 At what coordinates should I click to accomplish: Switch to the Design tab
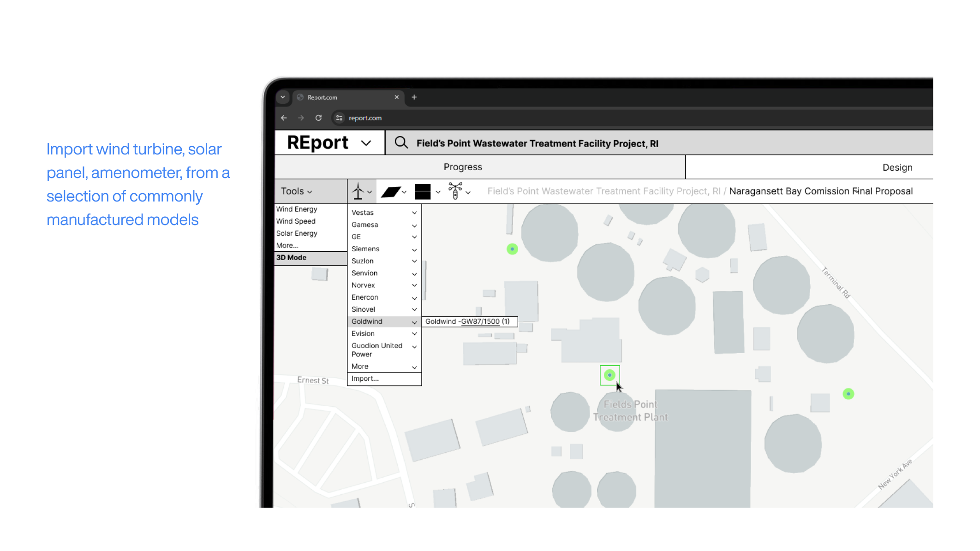point(897,167)
